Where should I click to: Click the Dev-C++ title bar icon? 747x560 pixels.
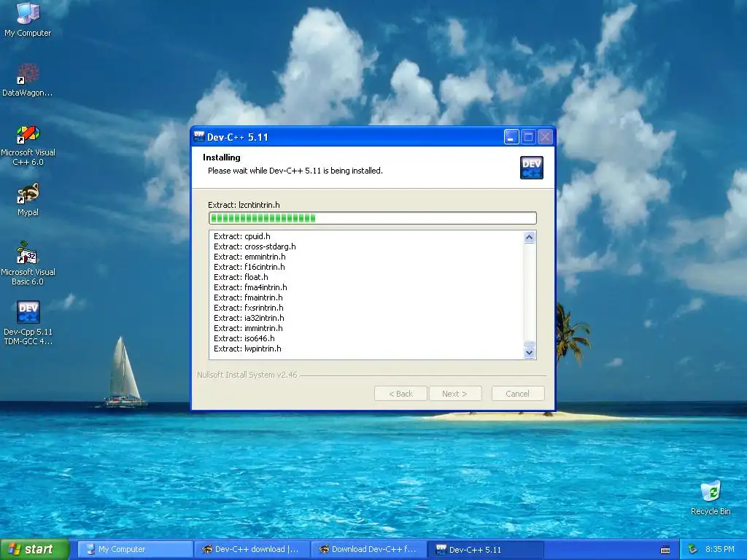tap(199, 137)
